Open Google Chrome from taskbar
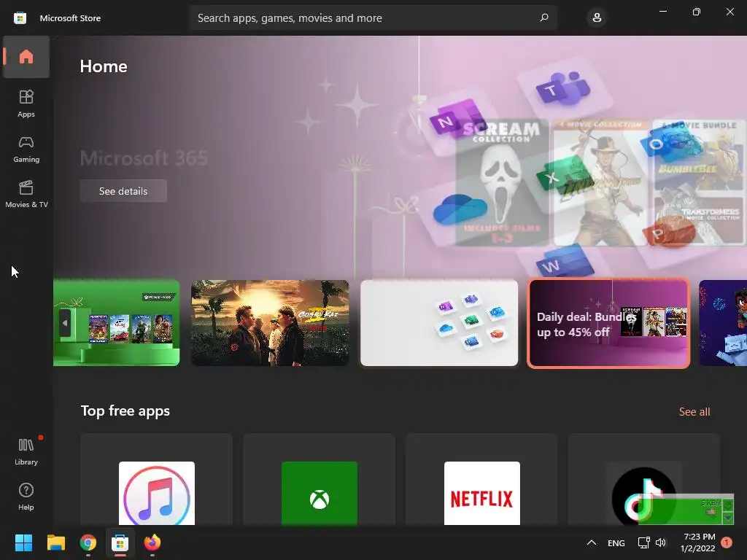The image size is (747, 560). pyautogui.click(x=88, y=542)
